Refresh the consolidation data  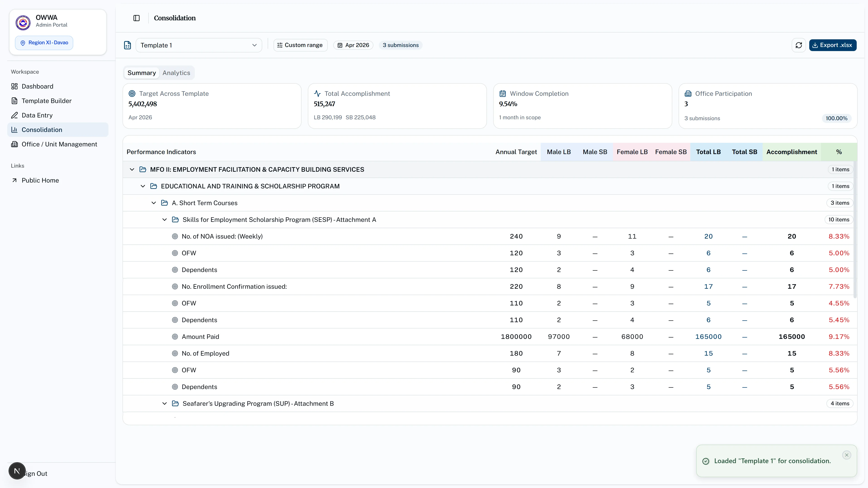(799, 45)
